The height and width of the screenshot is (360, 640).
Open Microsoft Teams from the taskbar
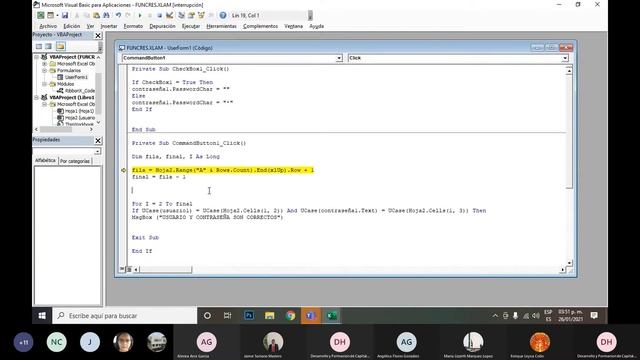(x=311, y=316)
